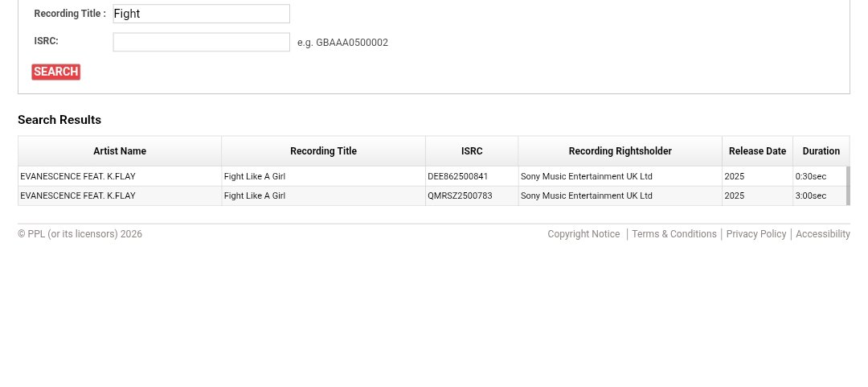Click the Recording Title field label
Viewport: 868px width, 387px height.
pos(70,14)
